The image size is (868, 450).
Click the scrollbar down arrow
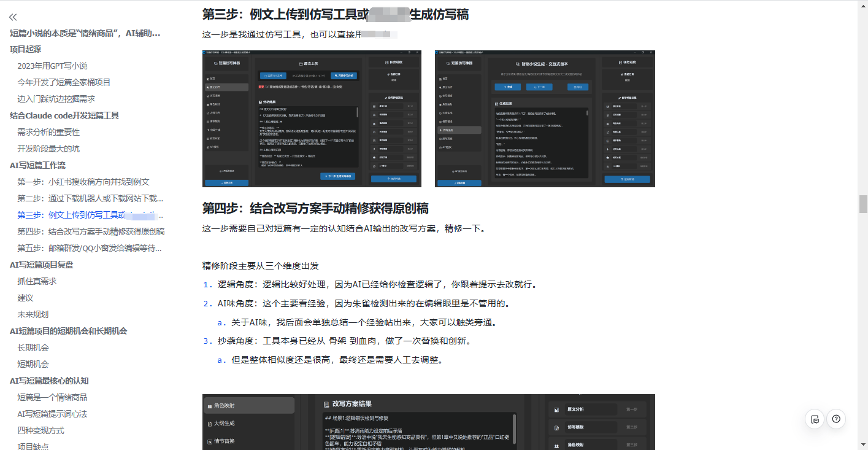point(862,445)
